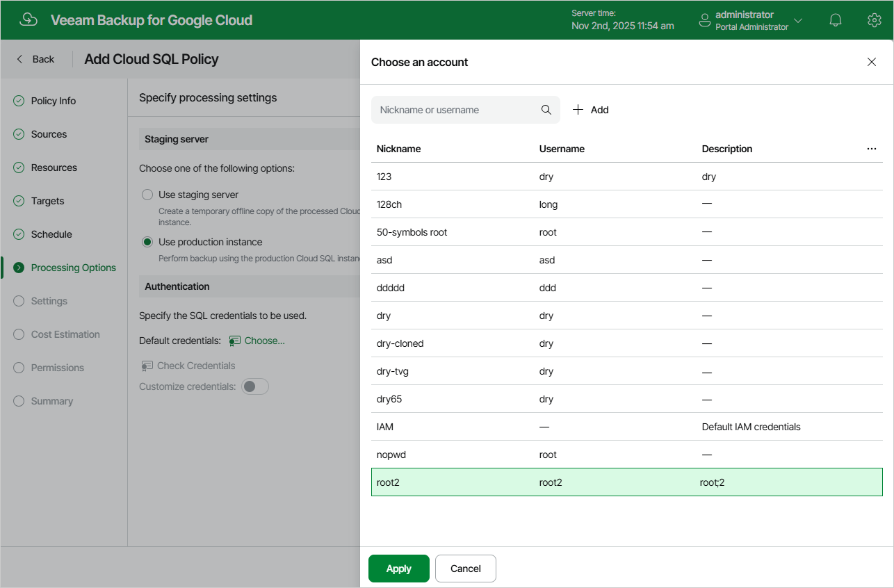Screen dimensions: 894x588
Task: Click the Cancel button
Action: click(466, 569)
